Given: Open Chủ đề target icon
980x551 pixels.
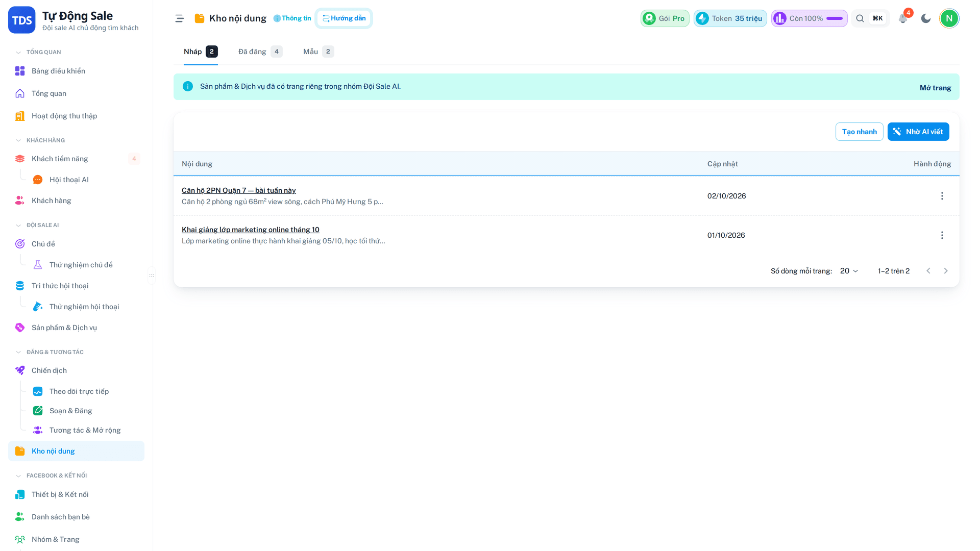Looking at the screenshot, I should point(20,244).
